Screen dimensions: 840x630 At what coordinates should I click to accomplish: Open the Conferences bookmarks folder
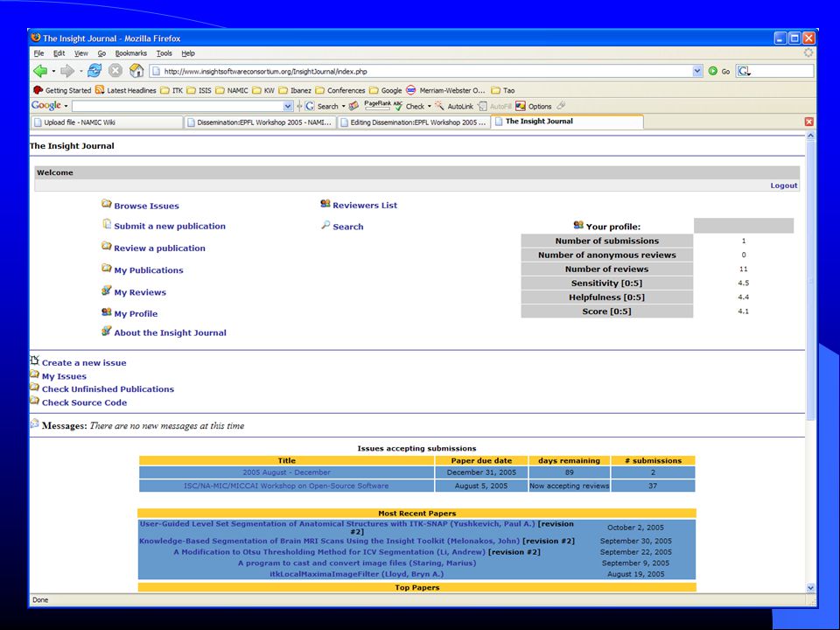pyautogui.click(x=340, y=90)
